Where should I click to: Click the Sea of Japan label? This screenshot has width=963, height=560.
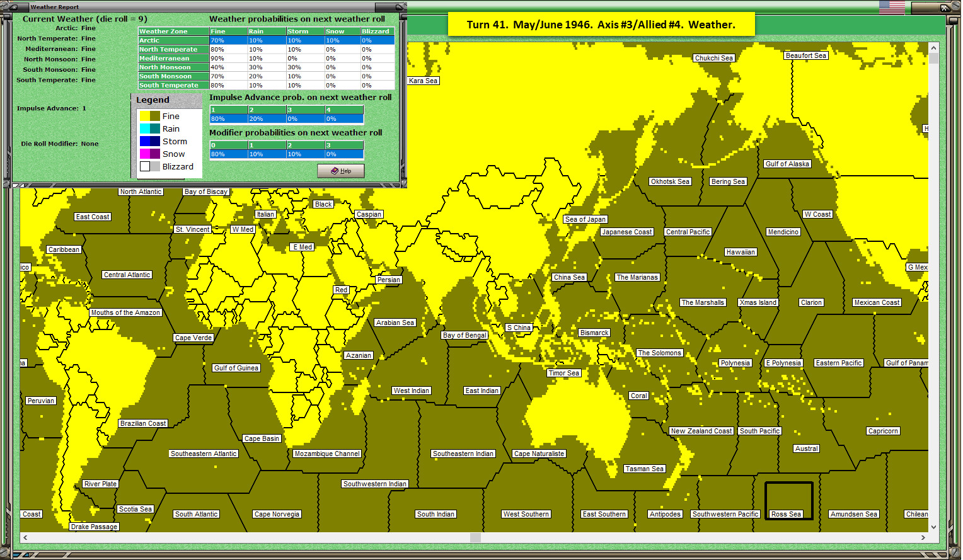pos(585,219)
